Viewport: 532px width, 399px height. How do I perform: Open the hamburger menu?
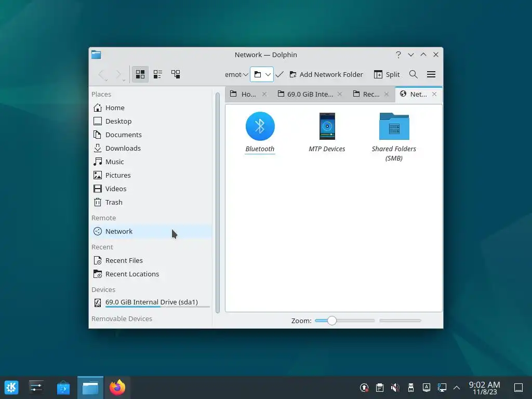click(x=431, y=74)
